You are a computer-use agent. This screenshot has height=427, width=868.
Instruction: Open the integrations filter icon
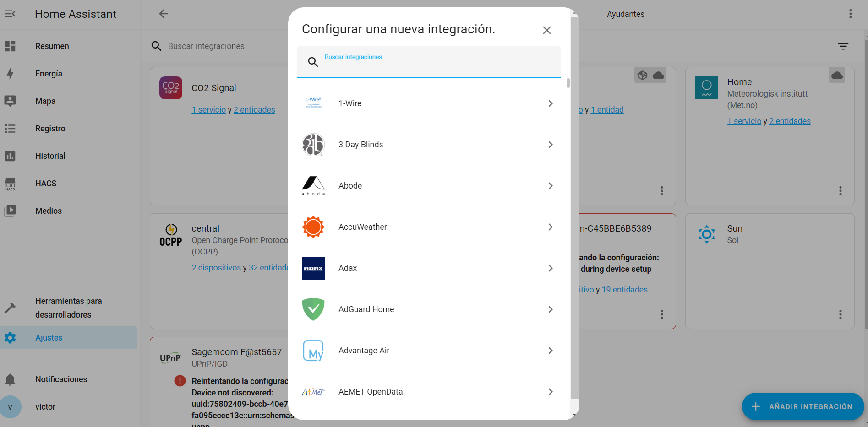pos(843,46)
